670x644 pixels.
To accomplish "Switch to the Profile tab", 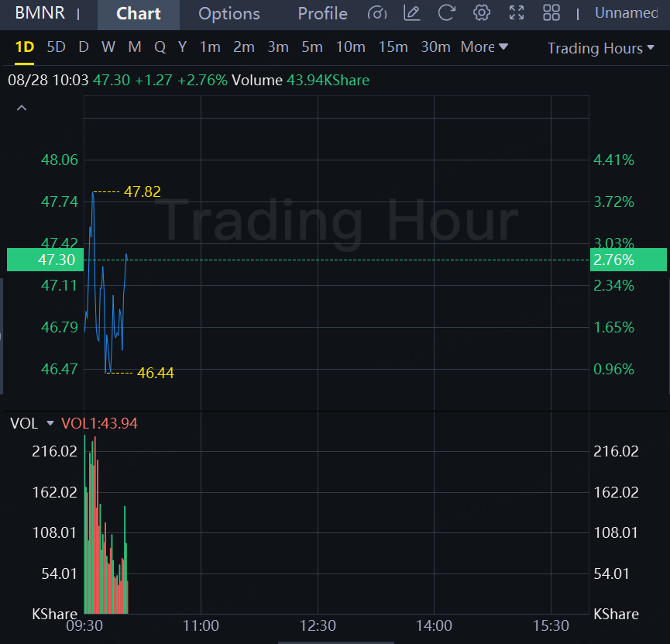I will point(323,14).
